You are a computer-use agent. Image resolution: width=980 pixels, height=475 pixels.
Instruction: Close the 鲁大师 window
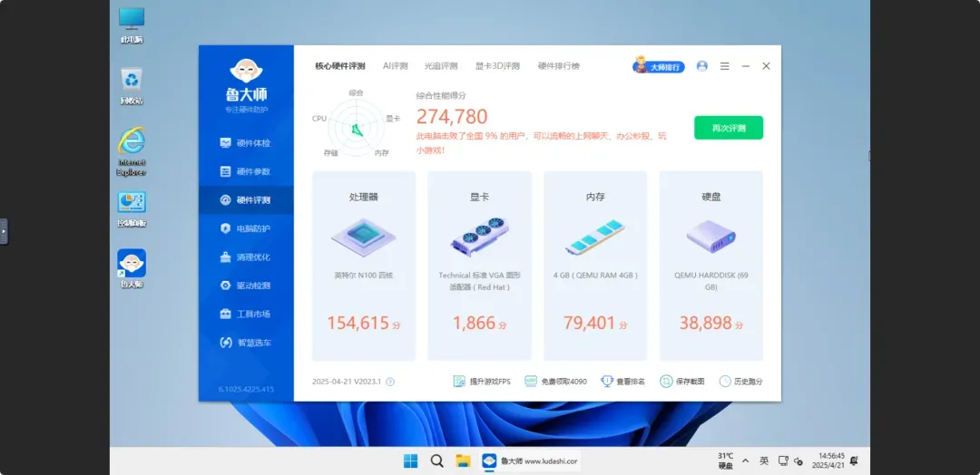tap(766, 66)
